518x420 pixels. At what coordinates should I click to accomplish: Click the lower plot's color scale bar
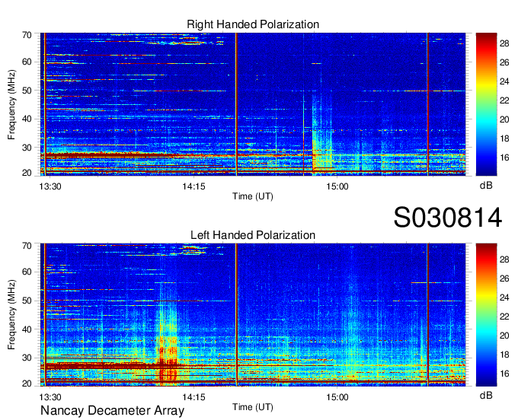point(486,315)
